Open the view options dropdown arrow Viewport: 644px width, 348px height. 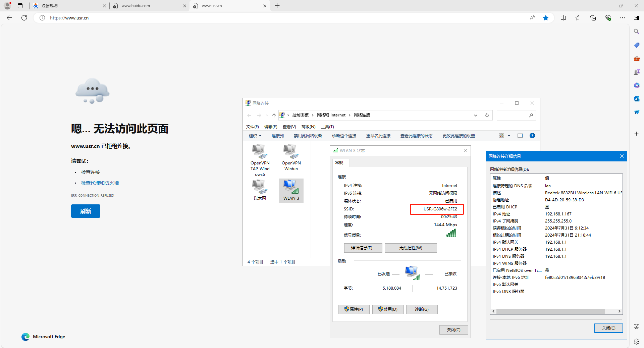coord(509,136)
